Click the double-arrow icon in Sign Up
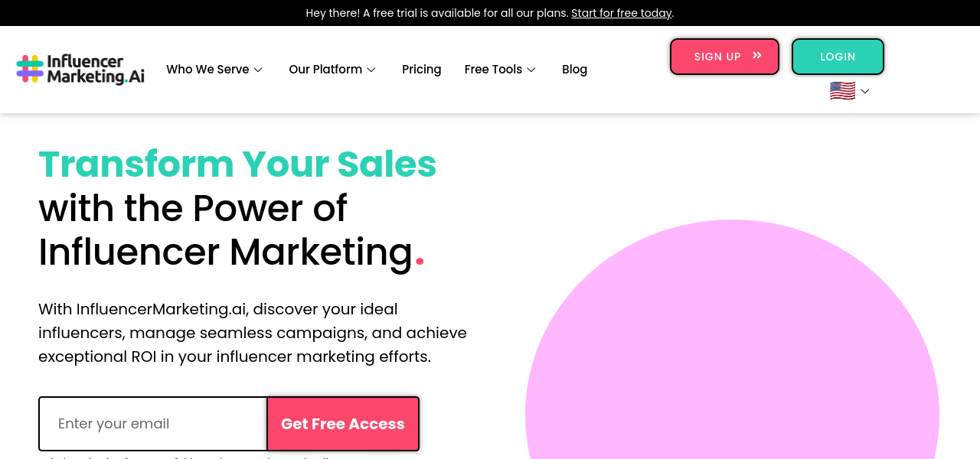 pos(757,56)
